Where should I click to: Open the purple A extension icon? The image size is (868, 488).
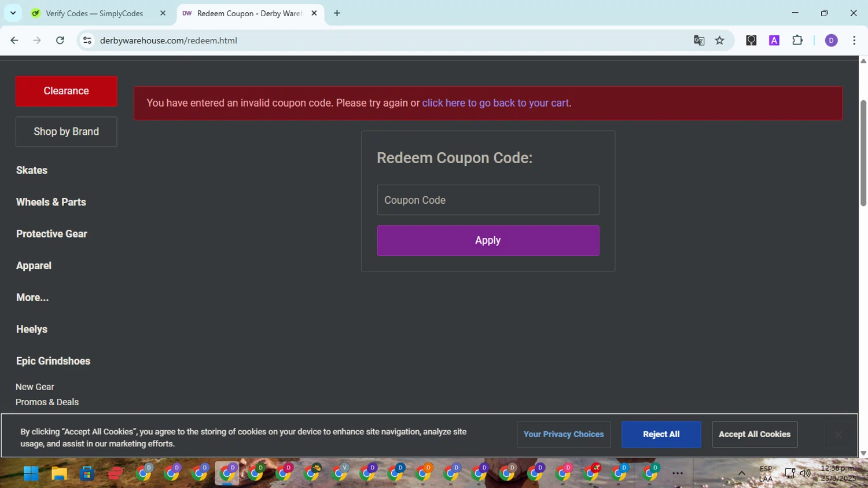(x=774, y=41)
